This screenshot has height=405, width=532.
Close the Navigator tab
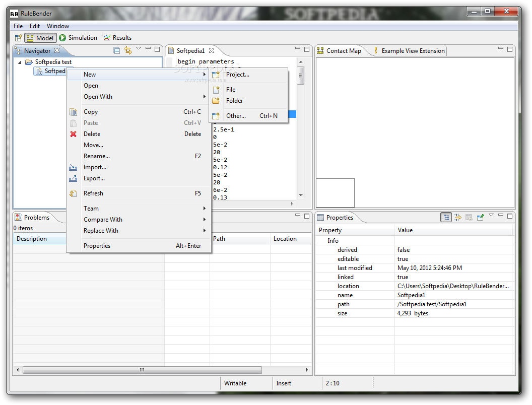[x=57, y=50]
